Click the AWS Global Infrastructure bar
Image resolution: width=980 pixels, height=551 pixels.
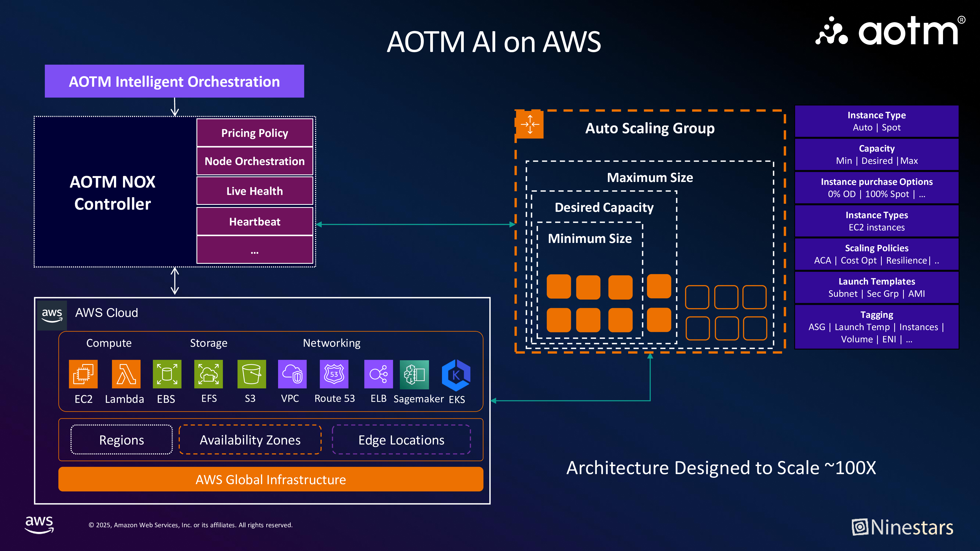(x=270, y=479)
